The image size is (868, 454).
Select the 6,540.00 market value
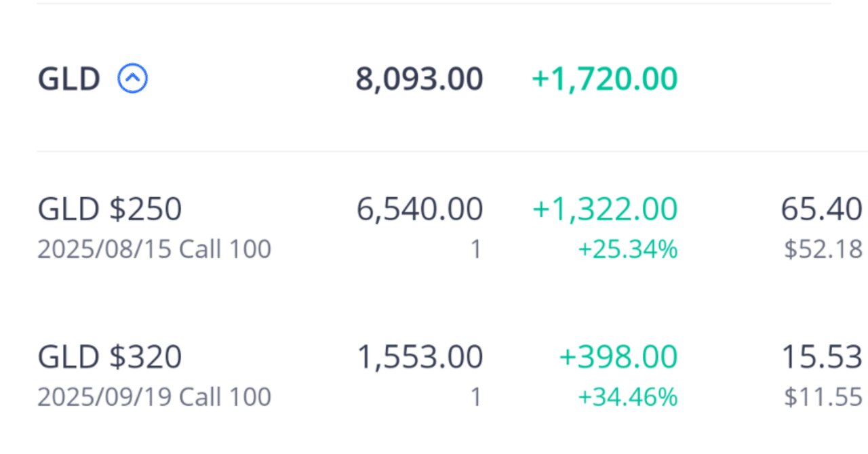[x=420, y=209]
